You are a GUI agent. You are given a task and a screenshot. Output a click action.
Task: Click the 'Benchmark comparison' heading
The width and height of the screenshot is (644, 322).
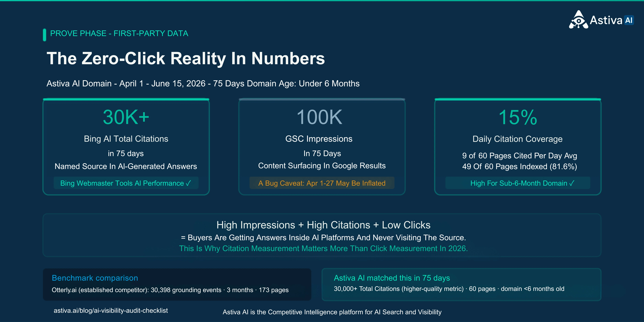(x=95, y=278)
